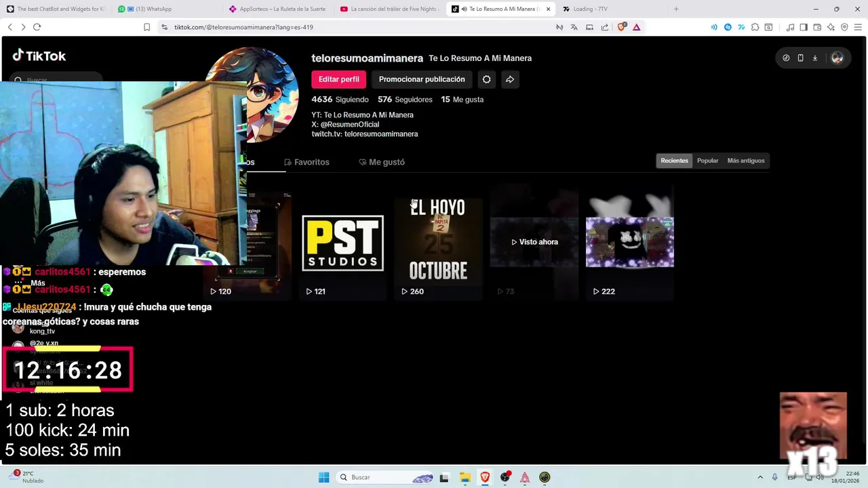Switch to the Loading 7TV tab
This screenshot has height=488, width=868.
[x=610, y=9]
